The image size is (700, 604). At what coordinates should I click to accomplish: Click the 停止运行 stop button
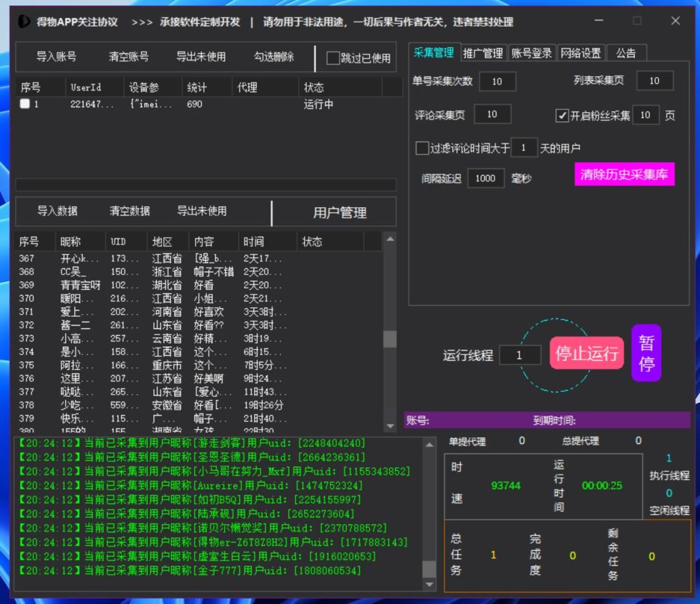pos(587,353)
